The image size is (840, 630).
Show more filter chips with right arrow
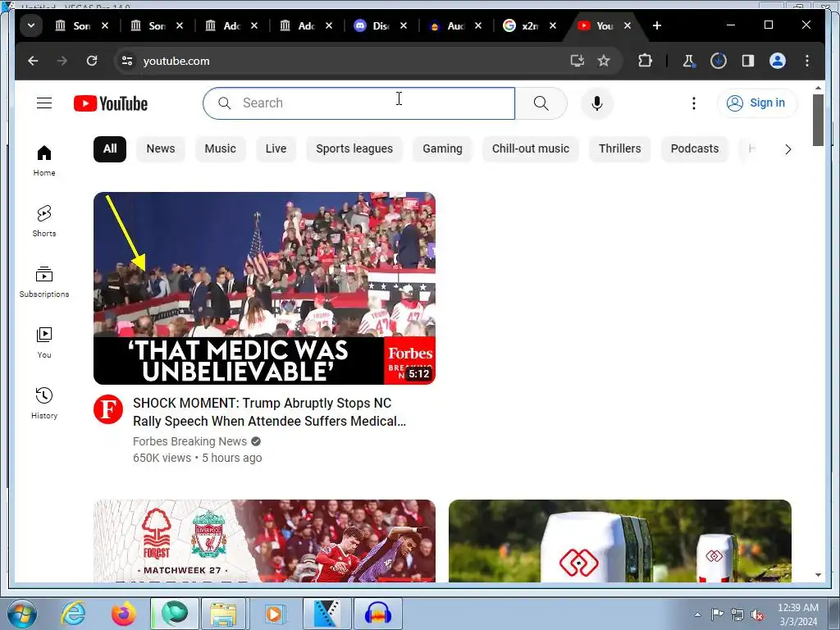pos(787,149)
